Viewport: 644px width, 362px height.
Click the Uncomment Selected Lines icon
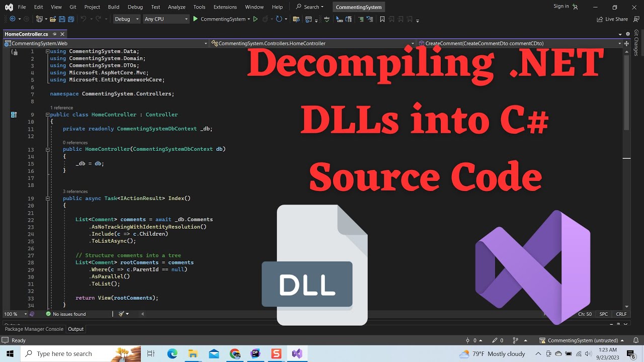370,19
